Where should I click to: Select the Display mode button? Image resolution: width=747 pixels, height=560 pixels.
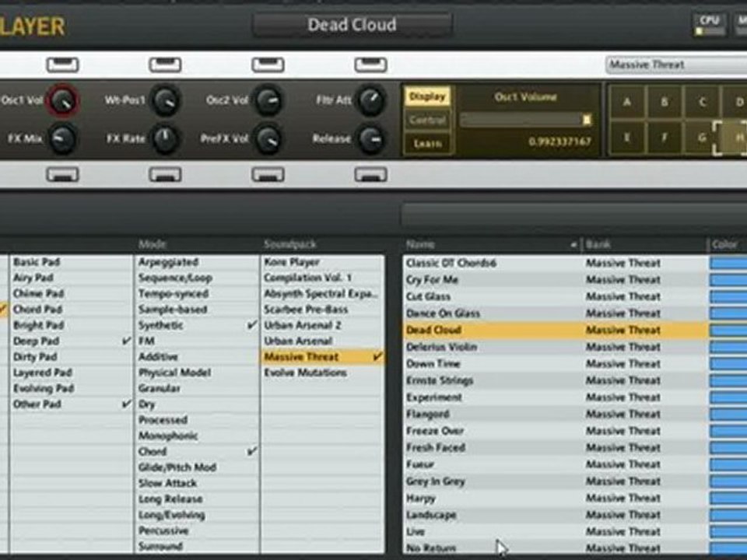coord(427,96)
